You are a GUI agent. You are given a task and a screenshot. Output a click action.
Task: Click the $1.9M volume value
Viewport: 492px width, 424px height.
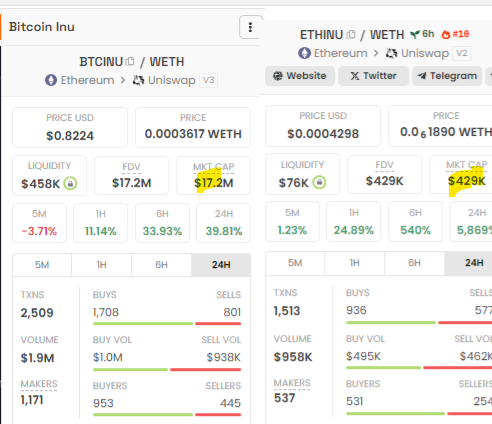pyautogui.click(x=37, y=358)
